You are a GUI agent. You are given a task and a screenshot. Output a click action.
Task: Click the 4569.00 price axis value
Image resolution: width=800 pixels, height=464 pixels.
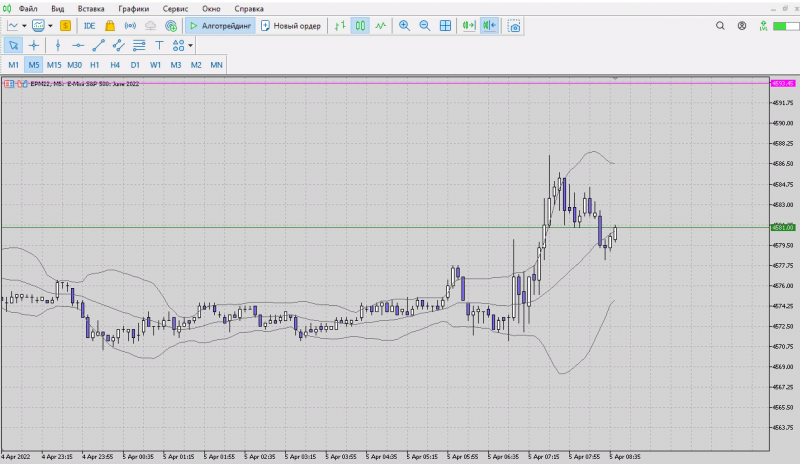point(783,367)
